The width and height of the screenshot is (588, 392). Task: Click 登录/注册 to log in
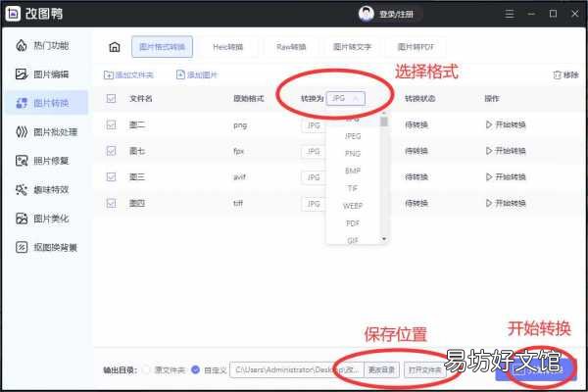(396, 15)
